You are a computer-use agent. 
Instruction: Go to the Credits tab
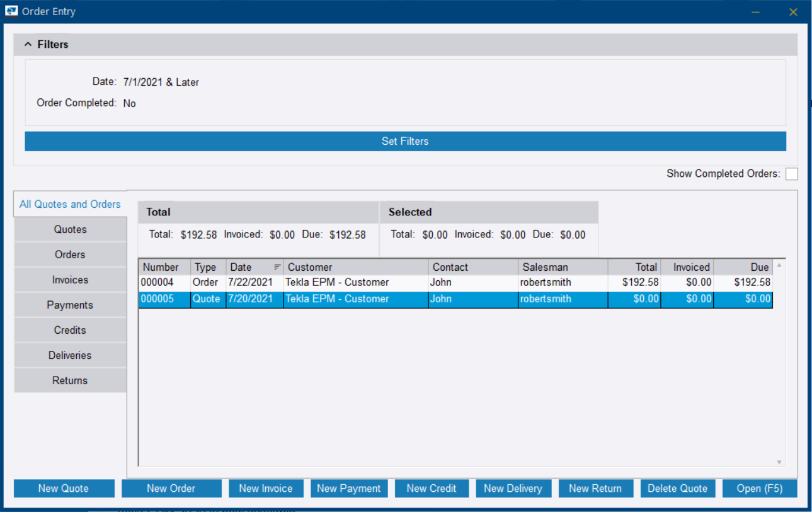70,330
